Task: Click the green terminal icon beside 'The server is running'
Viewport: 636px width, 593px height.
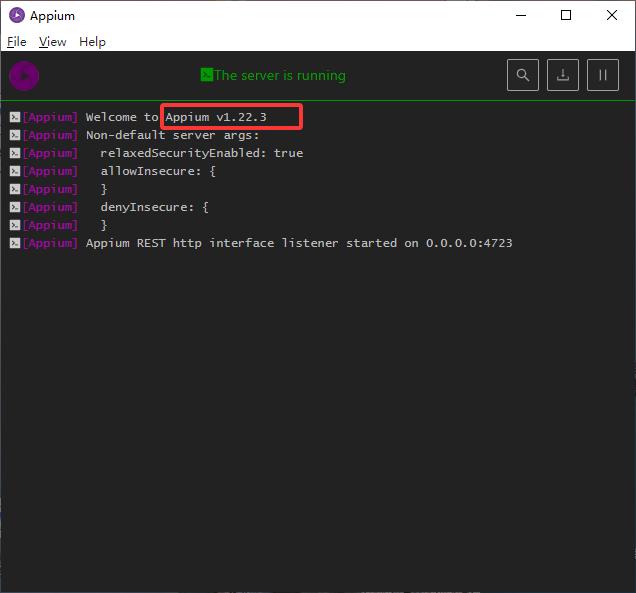Action: (x=206, y=75)
